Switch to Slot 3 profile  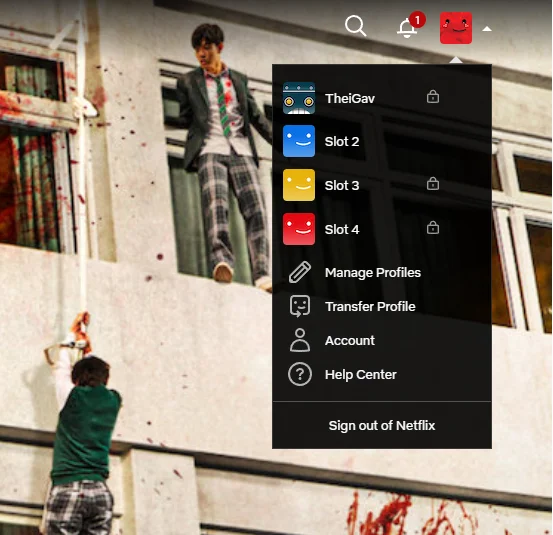[x=342, y=186]
